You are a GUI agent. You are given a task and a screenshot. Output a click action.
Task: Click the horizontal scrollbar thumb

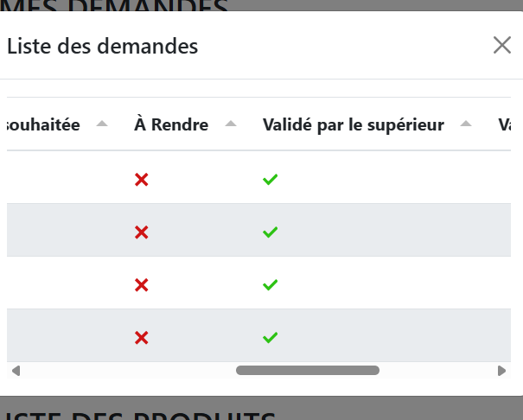point(308,371)
